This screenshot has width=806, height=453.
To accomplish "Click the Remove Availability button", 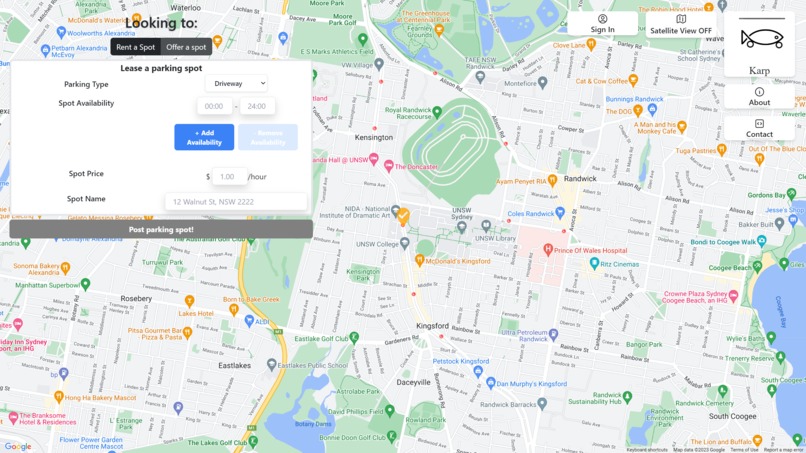I will point(268,137).
